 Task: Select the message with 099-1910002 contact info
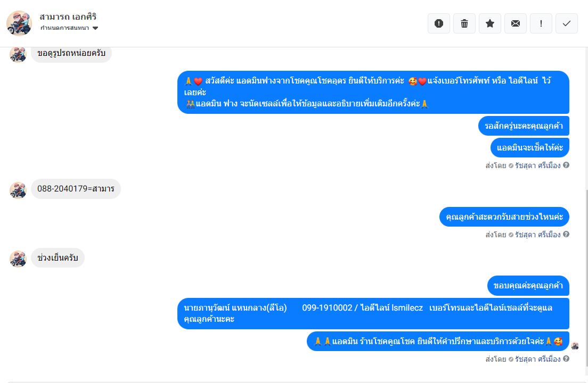pos(373,313)
